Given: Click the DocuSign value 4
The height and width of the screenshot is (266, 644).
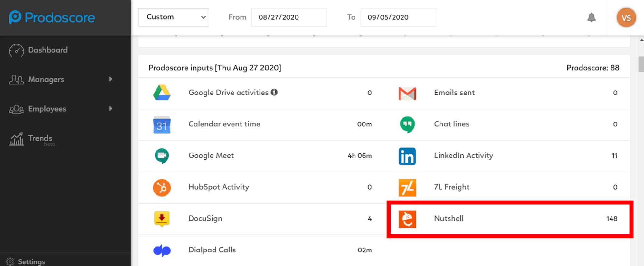Looking at the screenshot, I should (370, 219).
